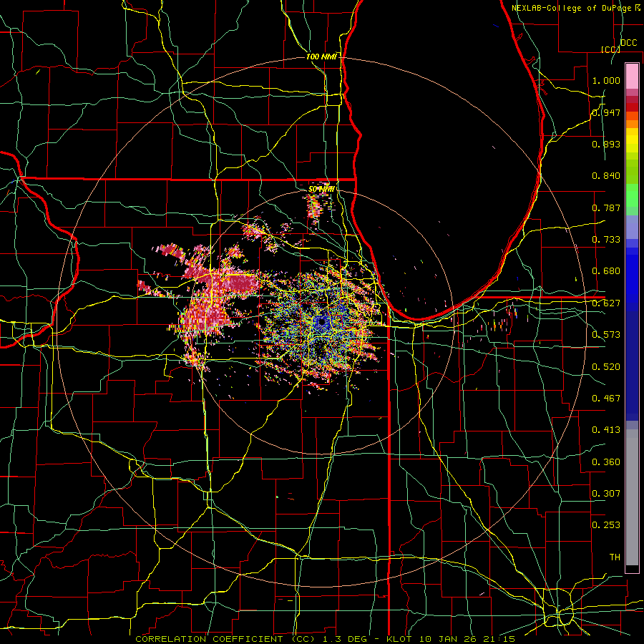
Task: Select the 0.520 legend value
Action: [x=606, y=367]
